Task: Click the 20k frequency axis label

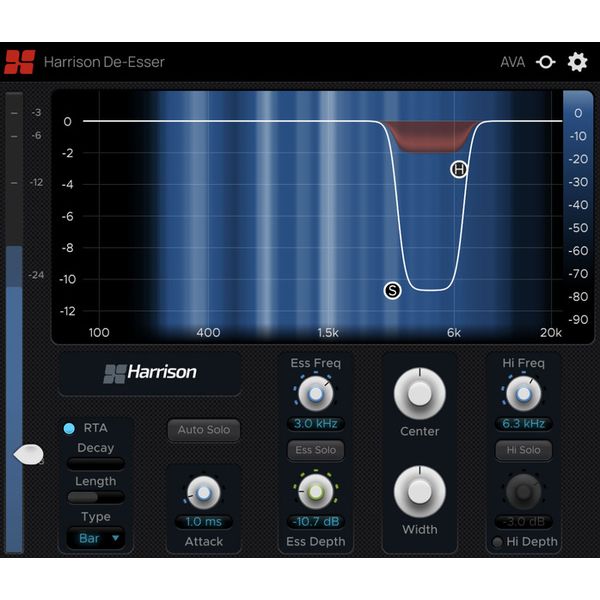Action: (551, 333)
